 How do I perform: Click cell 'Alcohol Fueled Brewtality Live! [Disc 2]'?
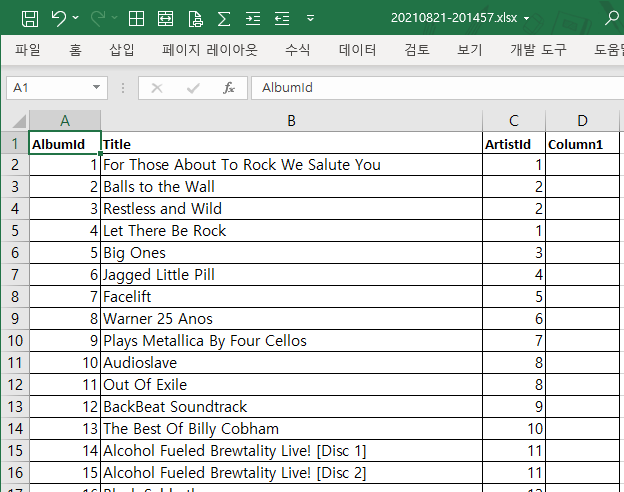(291, 473)
